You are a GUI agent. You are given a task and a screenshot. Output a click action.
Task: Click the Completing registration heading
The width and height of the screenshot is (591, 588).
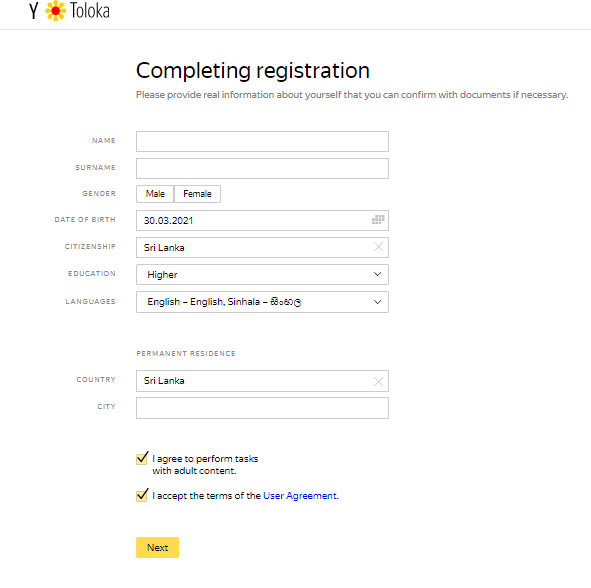(253, 70)
